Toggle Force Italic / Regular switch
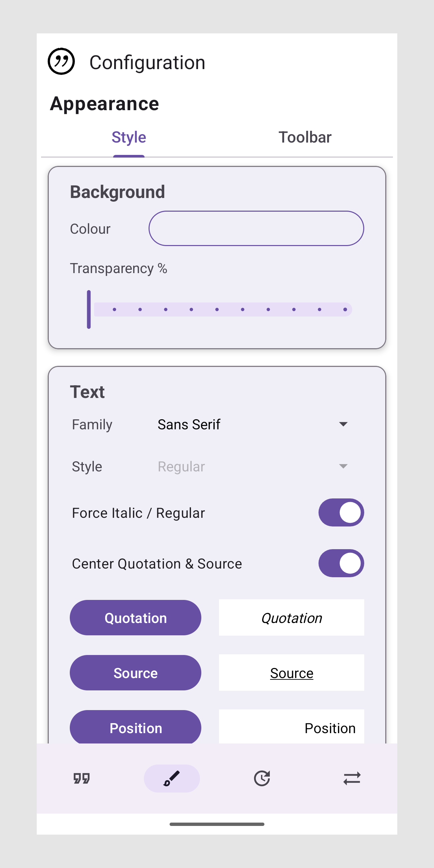The image size is (434, 868). 341,512
